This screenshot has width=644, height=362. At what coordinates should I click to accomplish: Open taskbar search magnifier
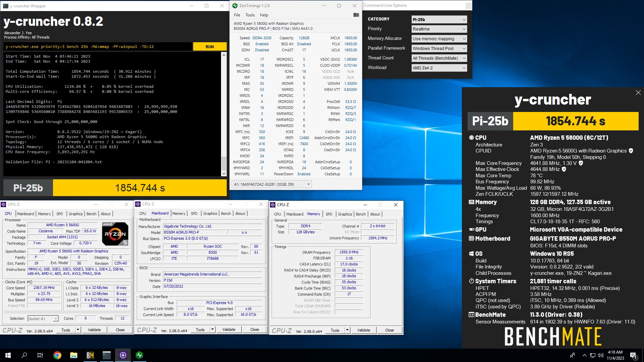click(24, 355)
